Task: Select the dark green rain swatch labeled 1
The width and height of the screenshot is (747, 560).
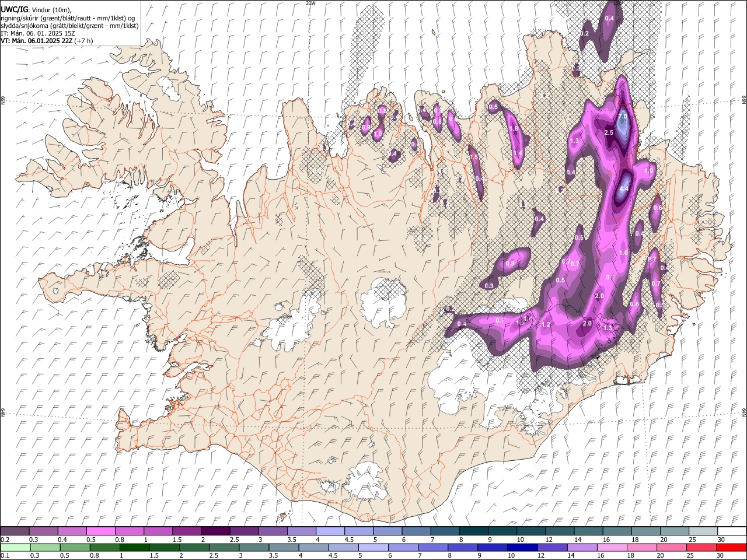Action: click(135, 548)
